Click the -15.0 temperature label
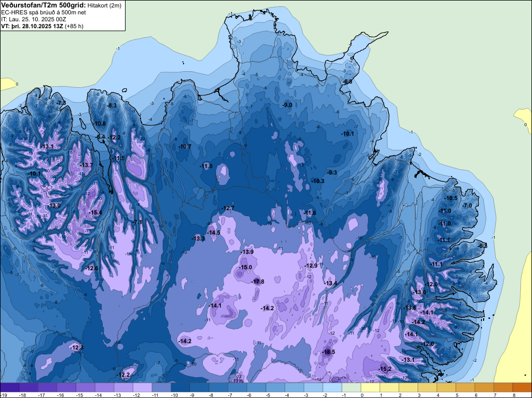This screenshot has height=398, width=532. coord(245,267)
